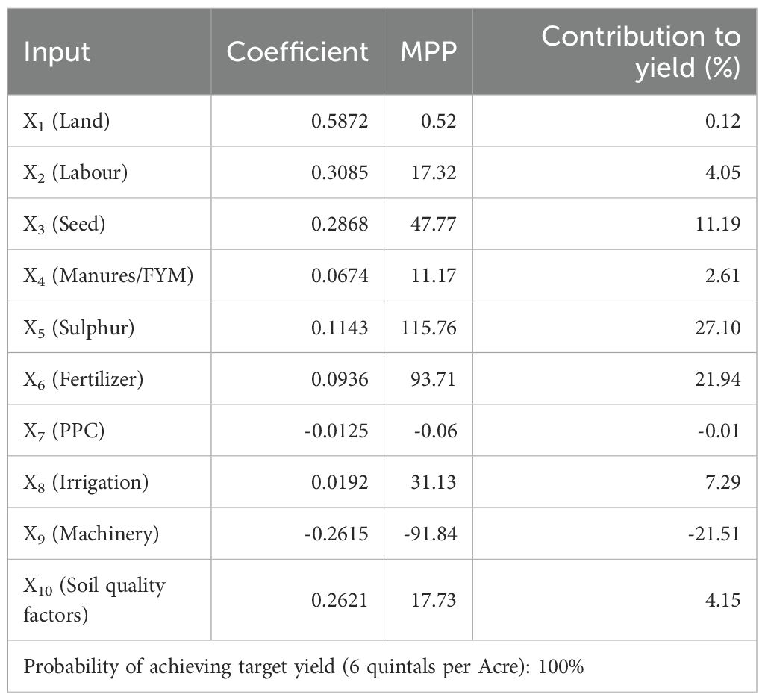The height and width of the screenshot is (700, 765).
Task: Click the X5 (Sulphur) cell
Action: click(79, 328)
